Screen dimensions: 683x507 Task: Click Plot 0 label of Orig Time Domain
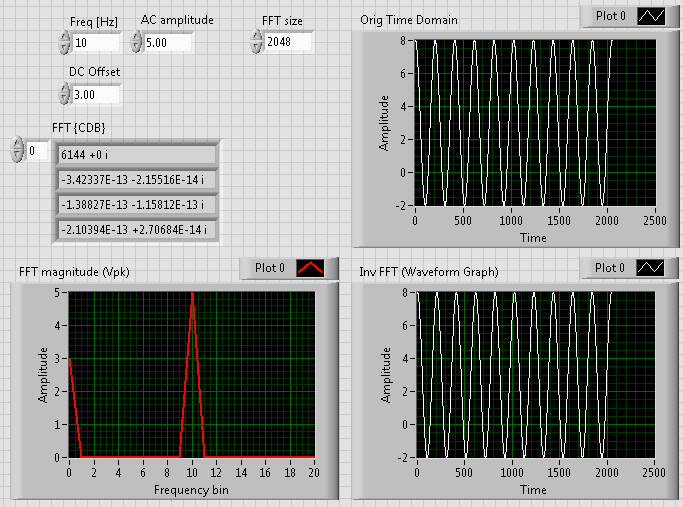point(611,16)
